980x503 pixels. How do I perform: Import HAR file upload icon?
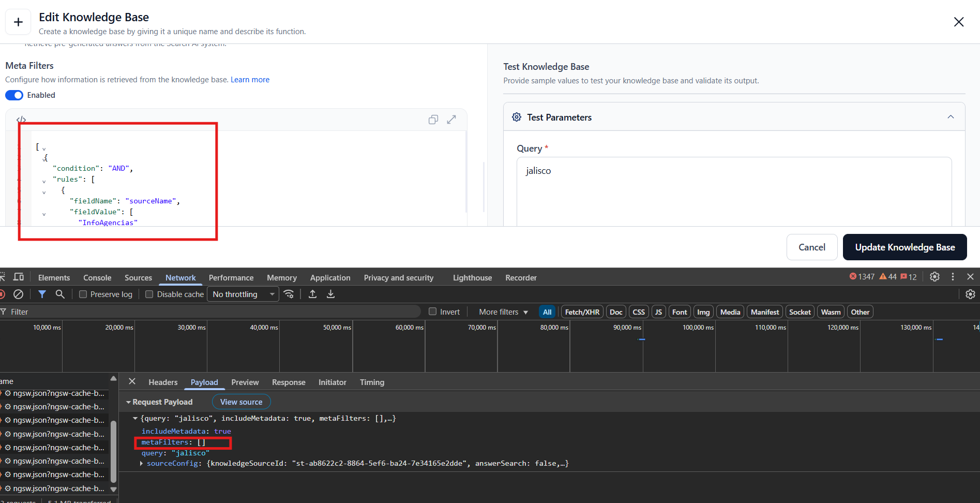pos(312,294)
